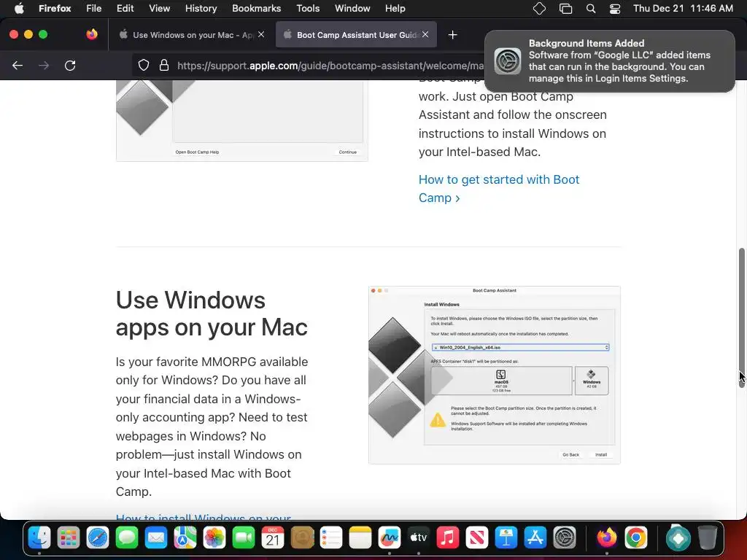
Task: Open Mail from the Dock
Action: point(156,538)
